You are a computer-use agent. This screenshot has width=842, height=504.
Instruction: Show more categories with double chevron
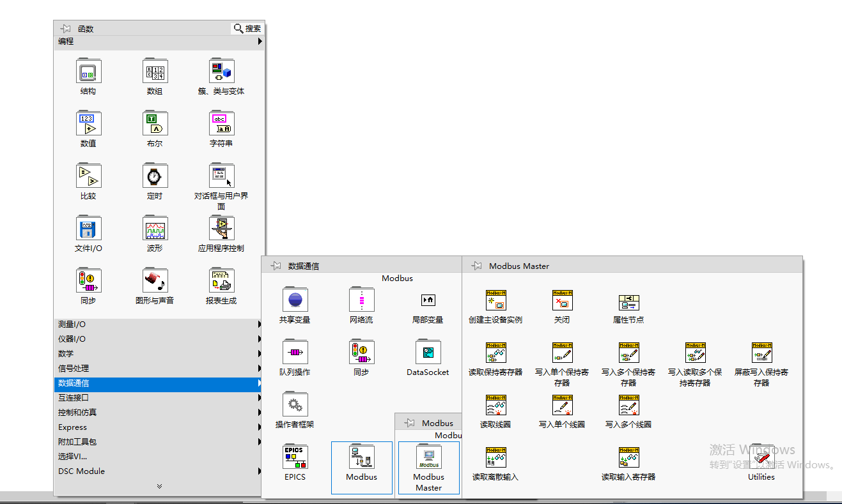(x=159, y=486)
